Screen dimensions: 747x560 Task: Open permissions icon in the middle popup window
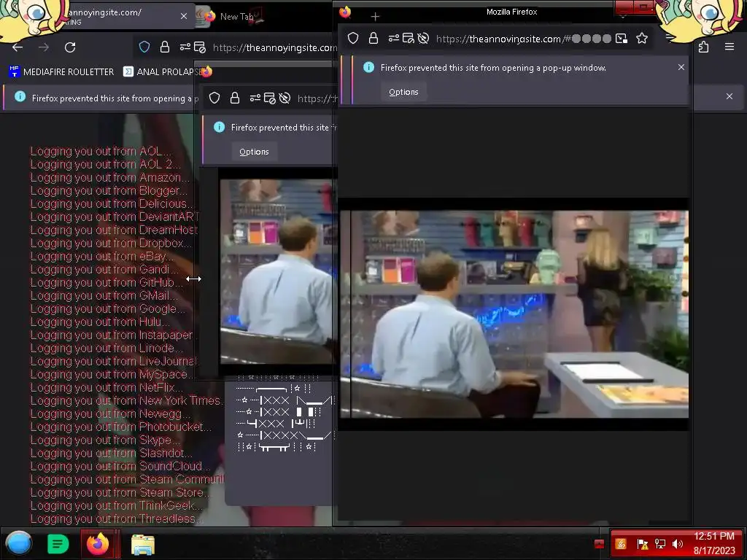pyautogui.click(x=255, y=98)
